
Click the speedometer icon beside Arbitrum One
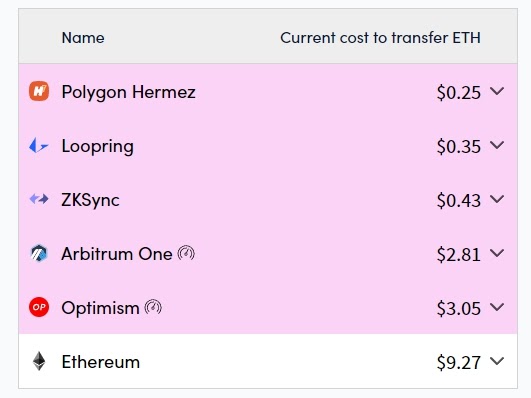[186, 253]
